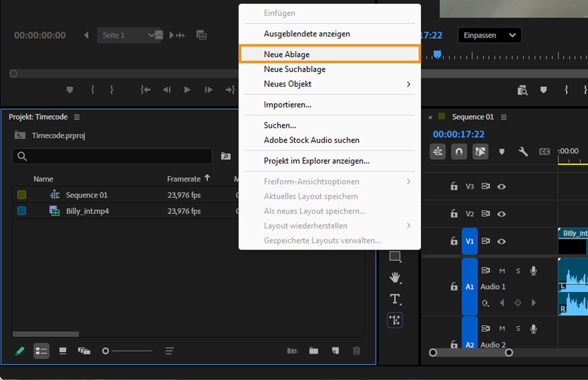Toggle lock on track V2
Screen dimensions: 588x380
pos(454,214)
